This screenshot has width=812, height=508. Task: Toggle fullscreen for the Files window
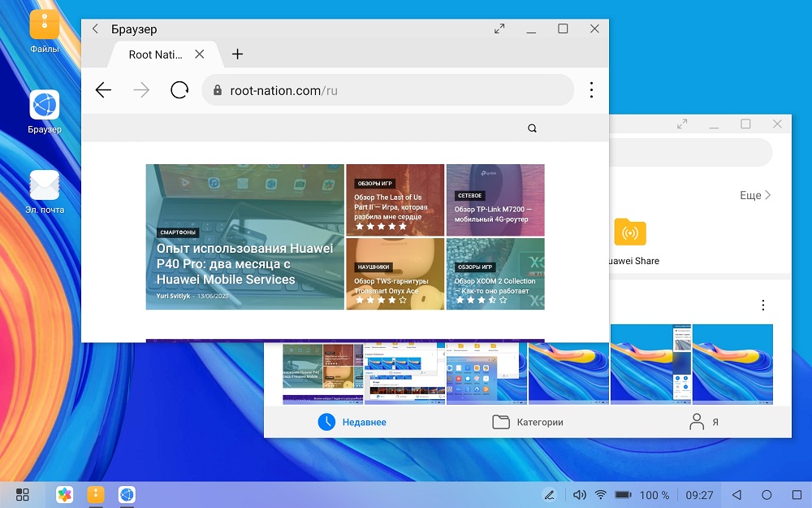tap(682, 124)
